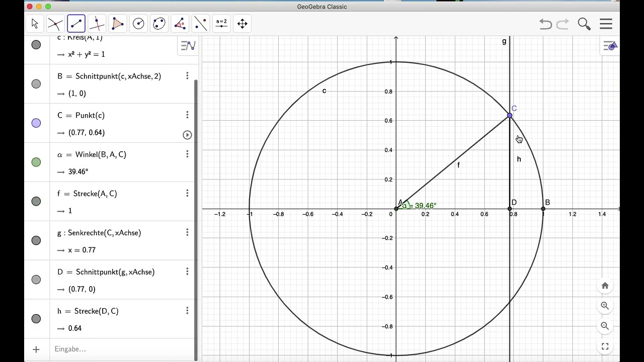Click the α = 39.46° angle label
The height and width of the screenshot is (362, 644).
(419, 206)
